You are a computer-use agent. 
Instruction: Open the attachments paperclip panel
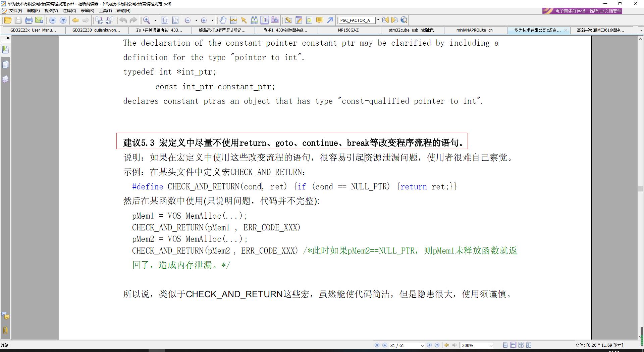coord(5,330)
